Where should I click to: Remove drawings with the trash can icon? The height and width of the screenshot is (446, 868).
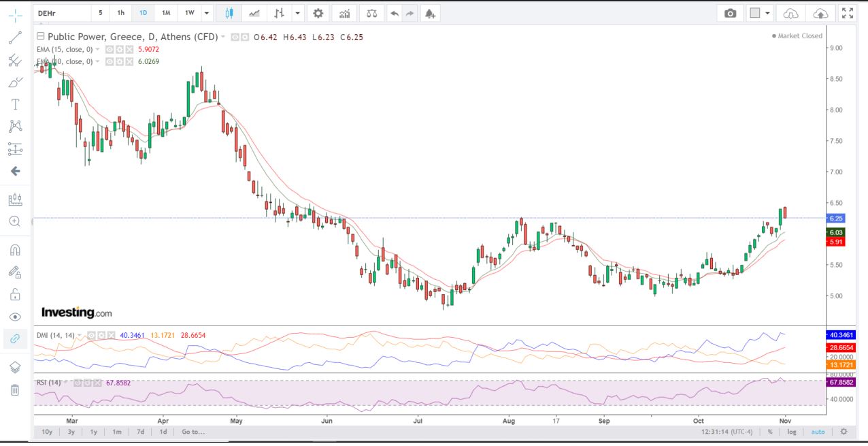15,389
